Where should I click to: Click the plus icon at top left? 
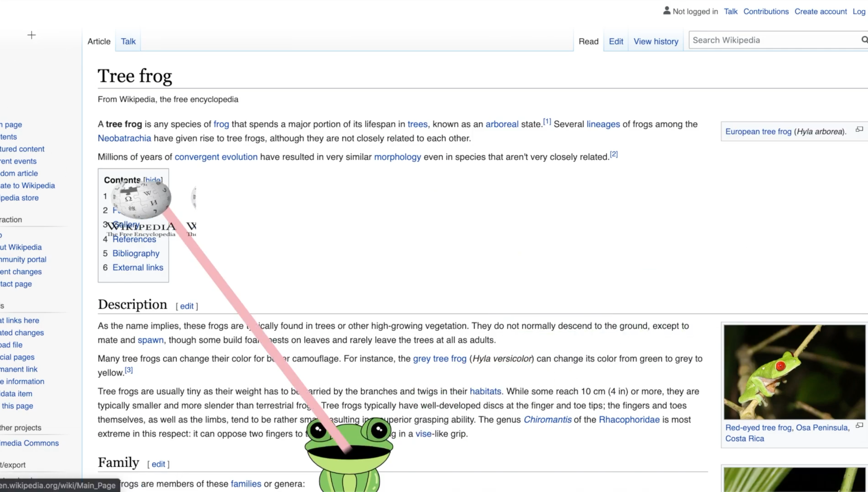point(31,35)
